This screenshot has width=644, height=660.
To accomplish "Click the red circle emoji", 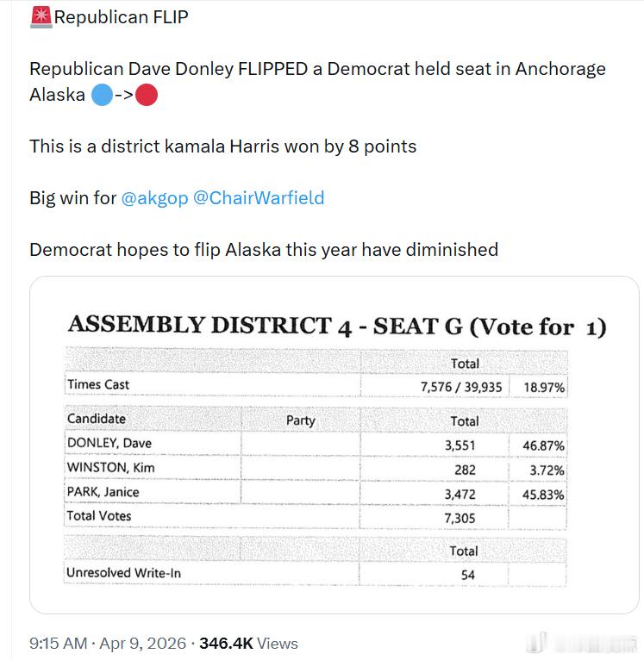I will coord(147,95).
